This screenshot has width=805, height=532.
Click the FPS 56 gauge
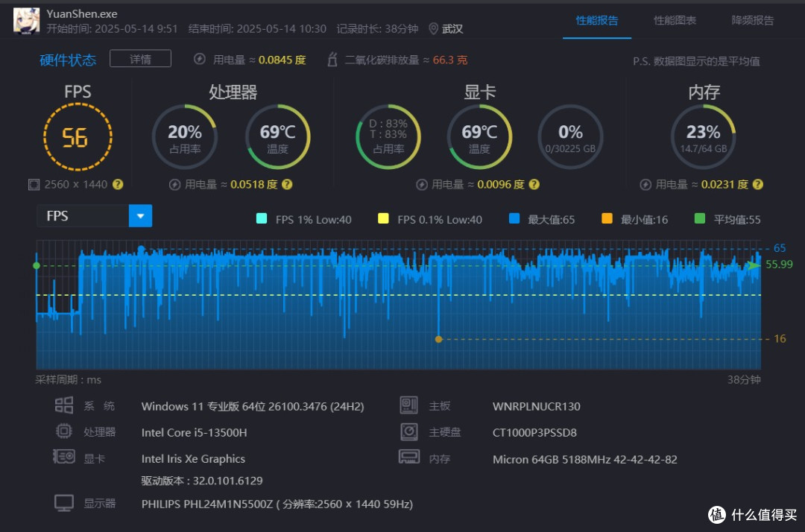coord(78,137)
